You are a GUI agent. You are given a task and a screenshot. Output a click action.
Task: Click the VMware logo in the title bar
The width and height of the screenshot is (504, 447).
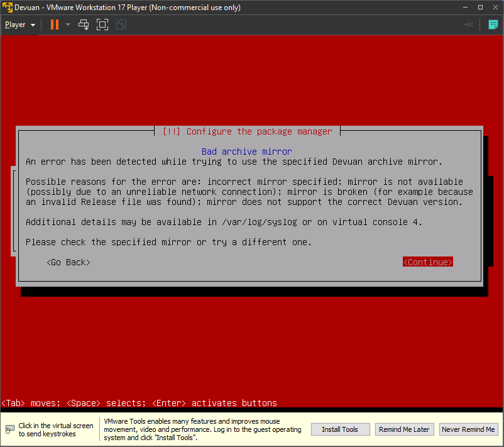[x=8, y=7]
